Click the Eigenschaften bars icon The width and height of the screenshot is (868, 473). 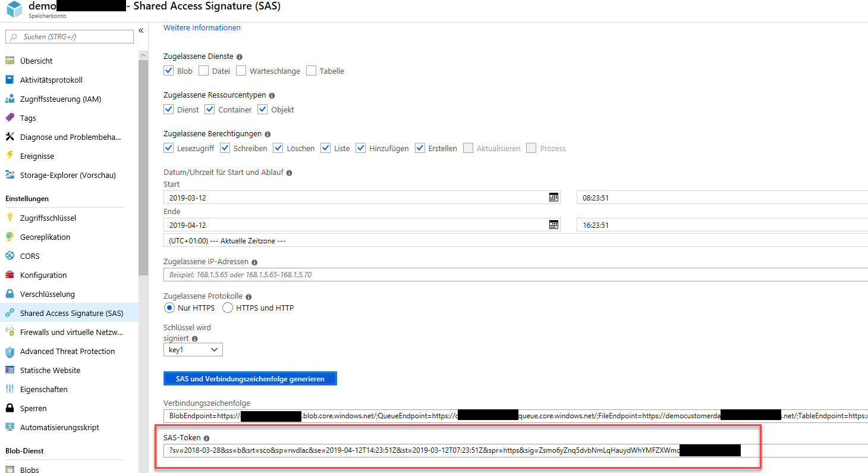10,389
